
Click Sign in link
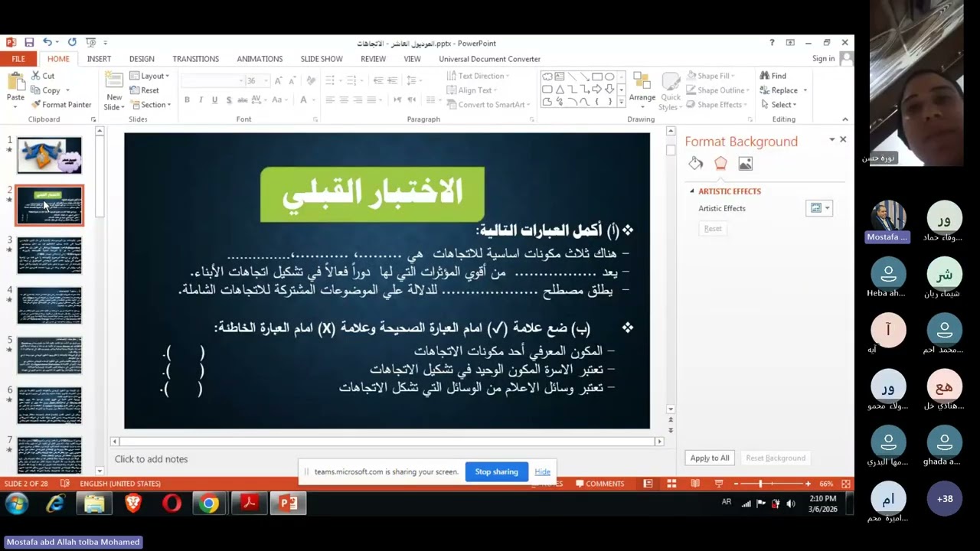[x=824, y=59]
